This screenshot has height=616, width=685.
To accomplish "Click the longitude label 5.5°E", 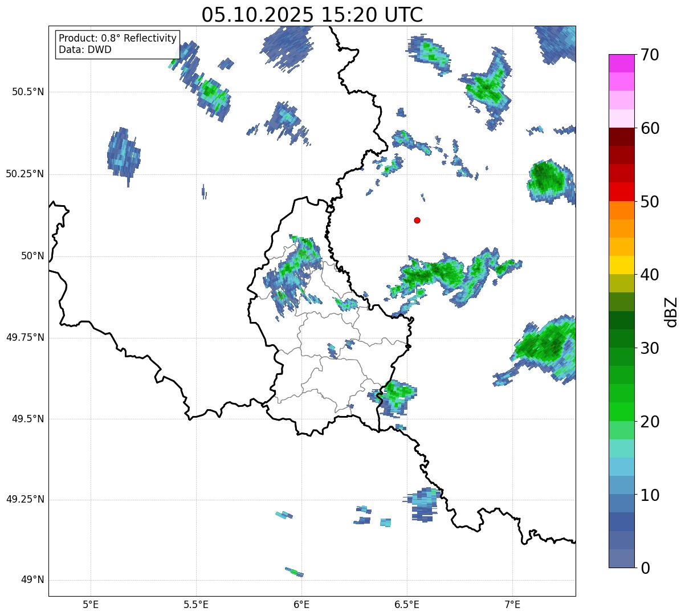I will pyautogui.click(x=196, y=604).
